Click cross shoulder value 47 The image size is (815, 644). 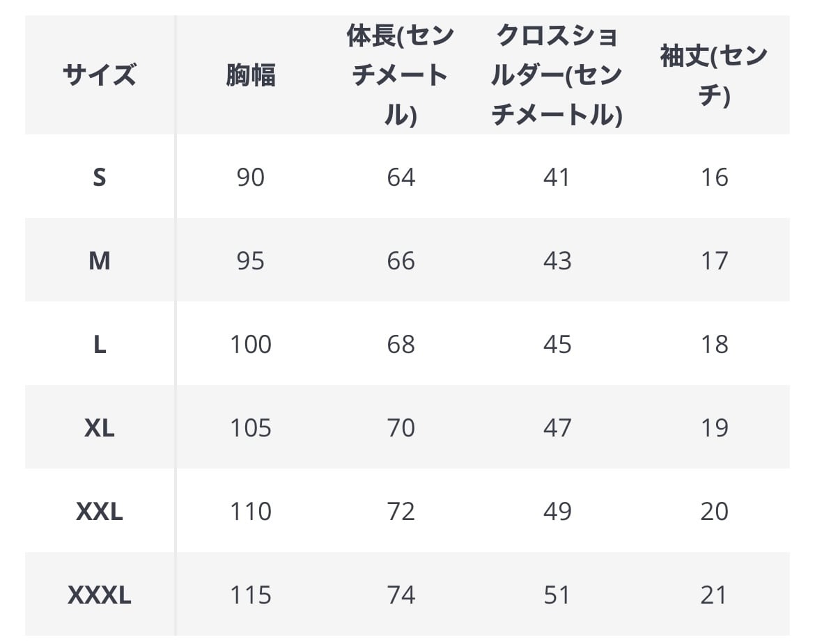(557, 428)
